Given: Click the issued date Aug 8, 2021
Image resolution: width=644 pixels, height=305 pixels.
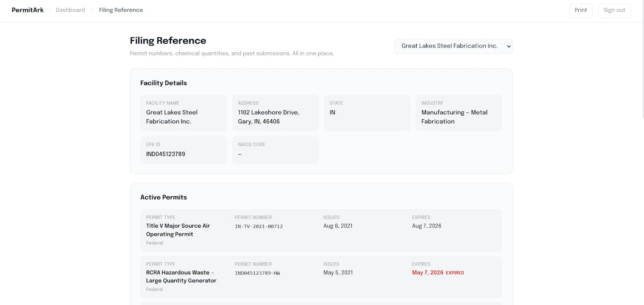Looking at the screenshot, I should (x=338, y=226).
